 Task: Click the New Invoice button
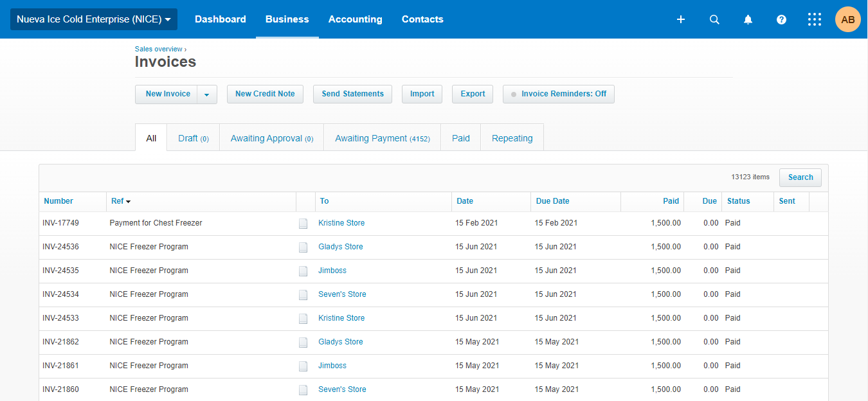pyautogui.click(x=167, y=94)
